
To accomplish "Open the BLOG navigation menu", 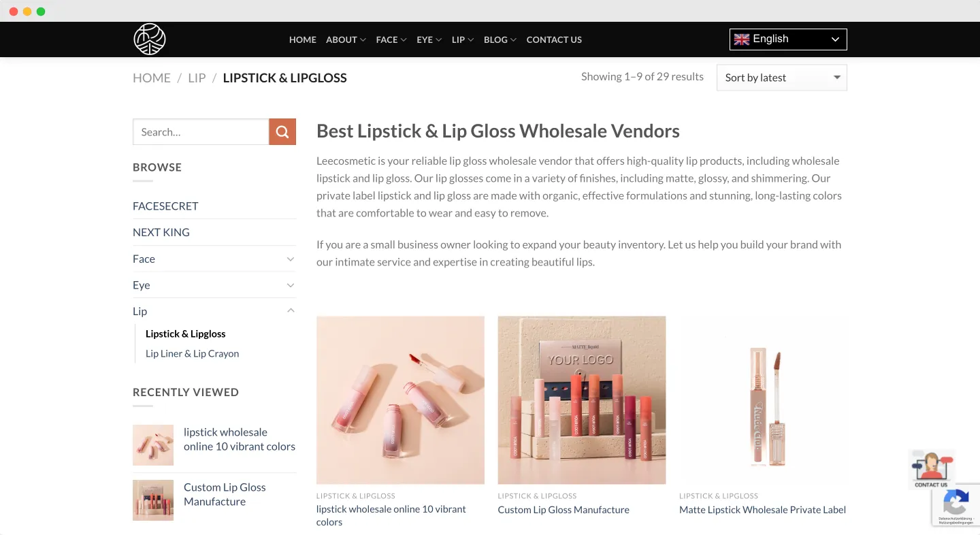I will 500,39.
